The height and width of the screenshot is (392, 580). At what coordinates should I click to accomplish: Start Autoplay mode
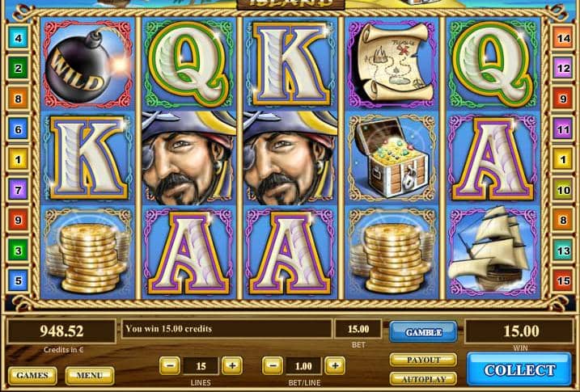(423, 379)
